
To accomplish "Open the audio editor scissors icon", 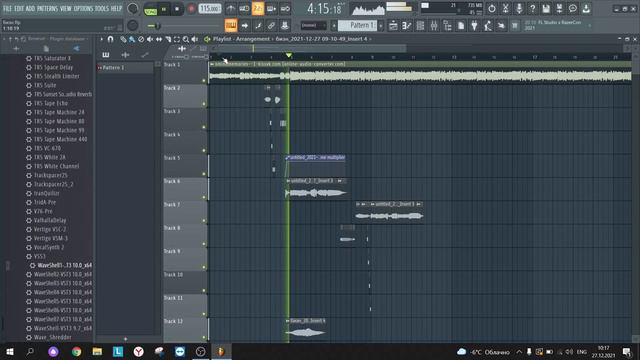I will [505, 9].
